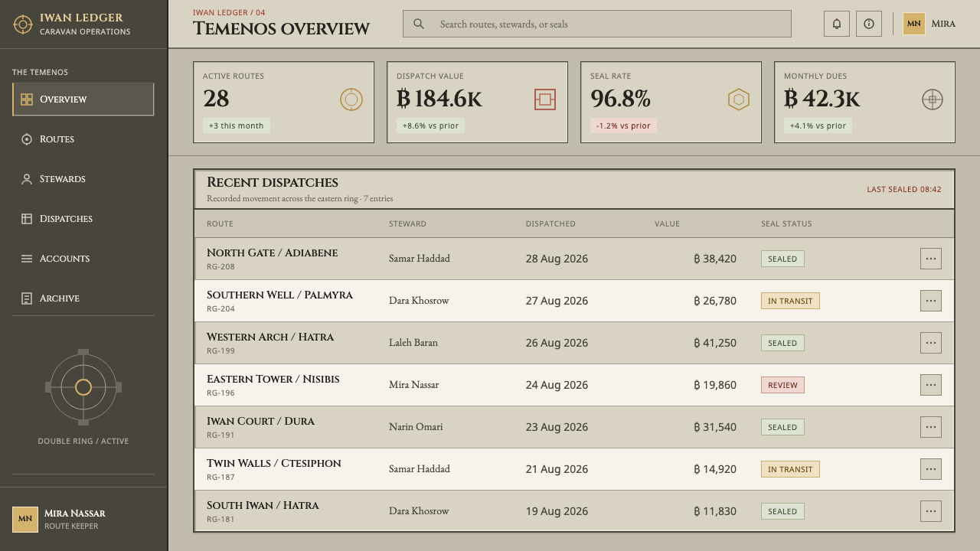Open the notifications bell icon
The height and width of the screenshot is (551, 980).
pyautogui.click(x=837, y=24)
